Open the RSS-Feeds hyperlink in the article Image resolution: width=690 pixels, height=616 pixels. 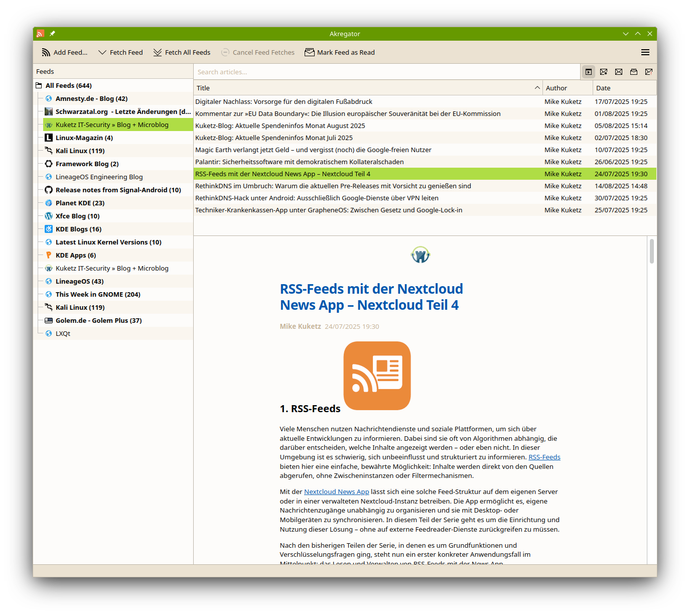544,457
